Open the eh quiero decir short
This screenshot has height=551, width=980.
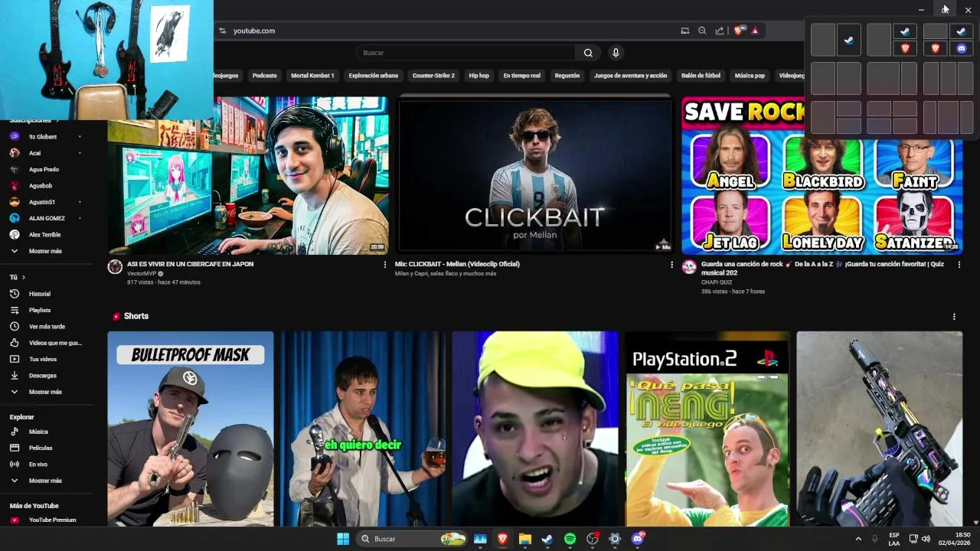click(x=363, y=429)
